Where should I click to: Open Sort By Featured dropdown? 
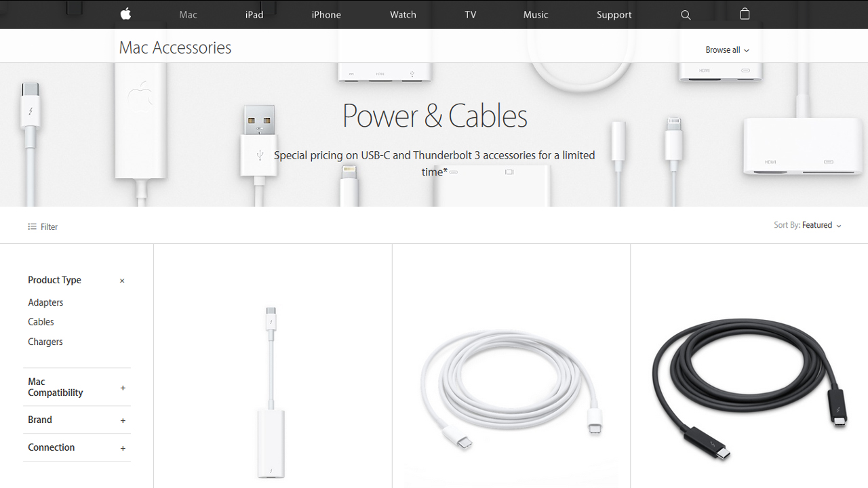(x=808, y=225)
